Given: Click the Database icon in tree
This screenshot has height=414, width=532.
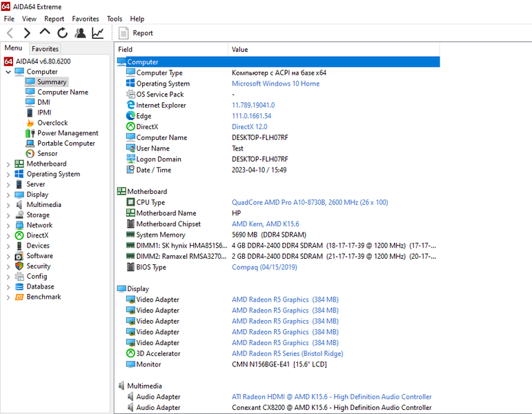Looking at the screenshot, I should [19, 287].
